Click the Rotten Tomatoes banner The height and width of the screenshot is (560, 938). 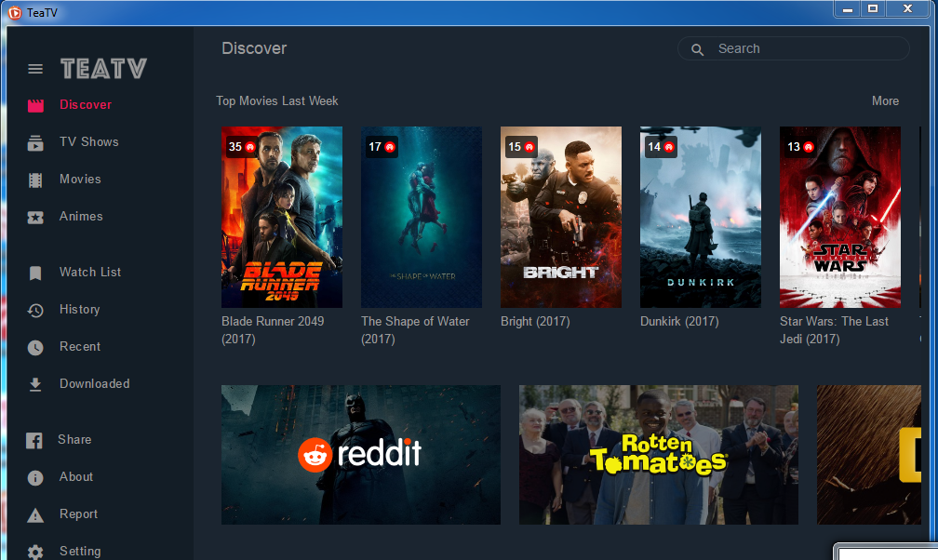(x=658, y=454)
